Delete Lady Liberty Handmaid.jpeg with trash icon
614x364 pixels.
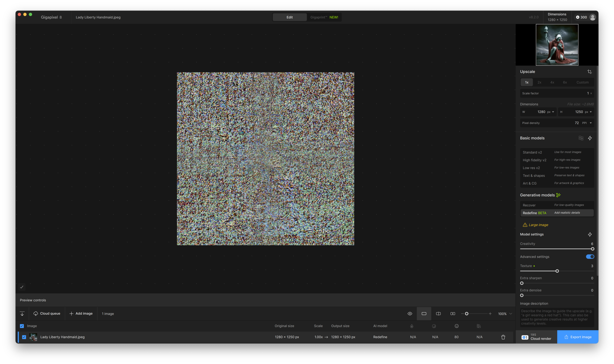click(x=503, y=337)
